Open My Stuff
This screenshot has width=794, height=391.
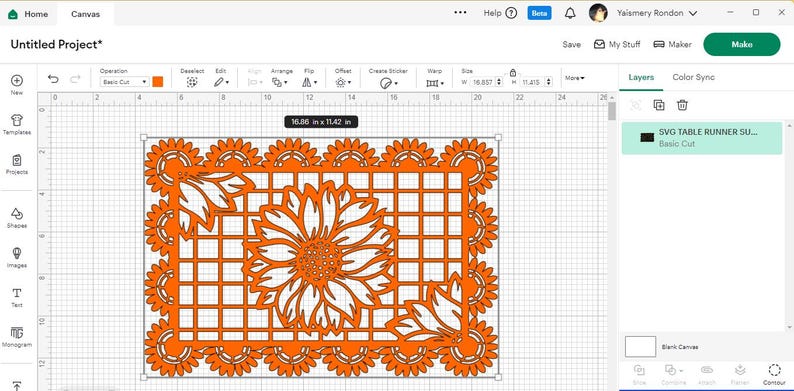click(x=617, y=45)
